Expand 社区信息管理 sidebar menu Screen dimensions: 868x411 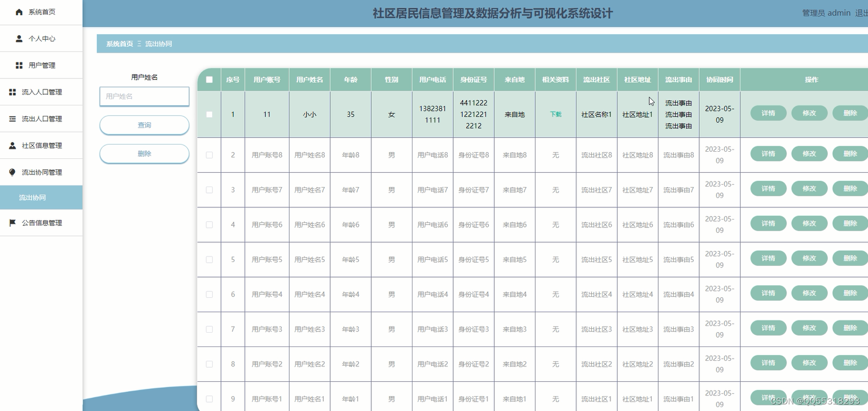pos(41,146)
